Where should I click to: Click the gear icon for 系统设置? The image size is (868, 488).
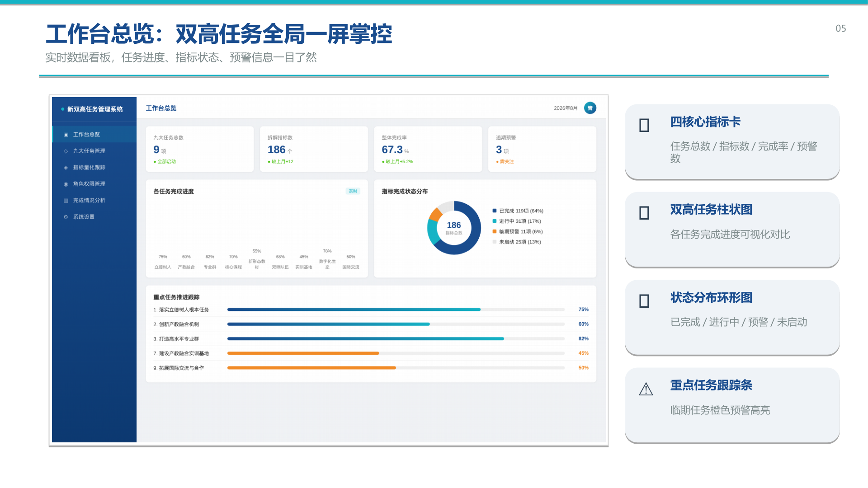[x=66, y=217]
